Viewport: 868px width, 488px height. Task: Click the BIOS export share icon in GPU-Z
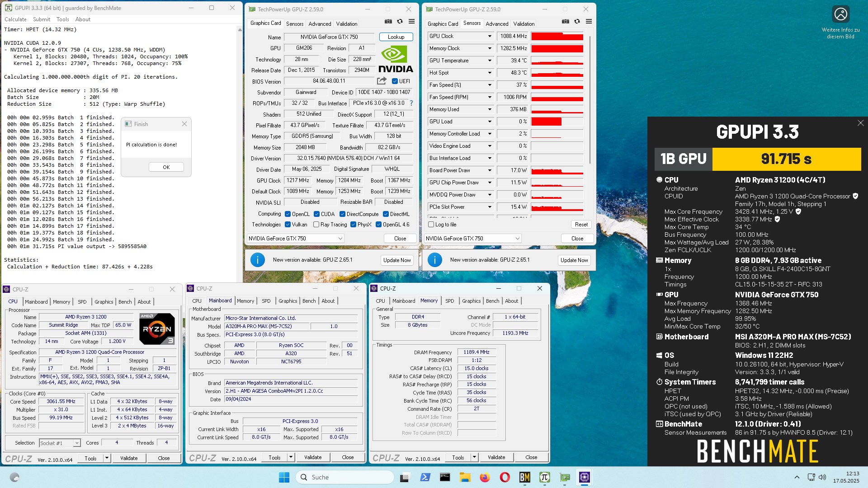pos(382,81)
